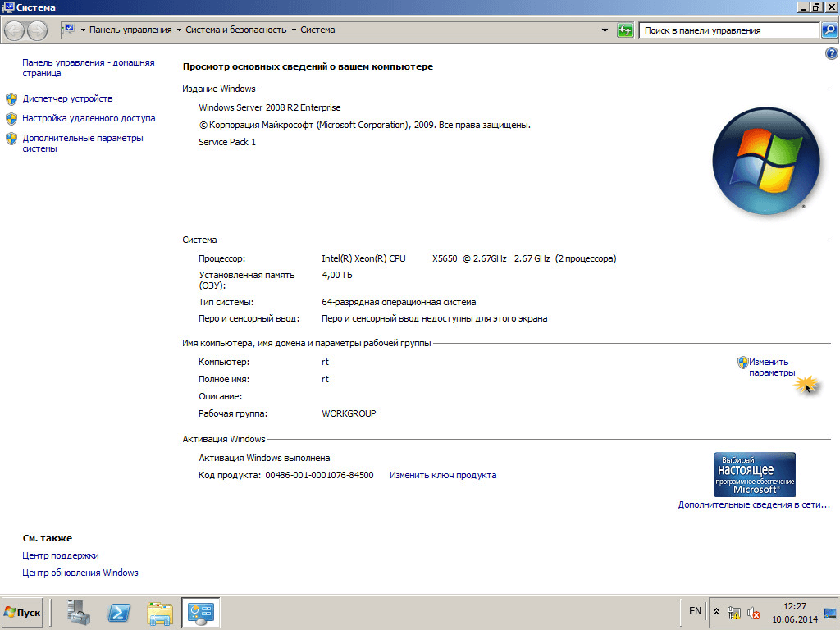Image resolution: width=840 pixels, height=630 pixels.
Task: Click the 64-разрядная операционная система text
Action: click(x=399, y=302)
